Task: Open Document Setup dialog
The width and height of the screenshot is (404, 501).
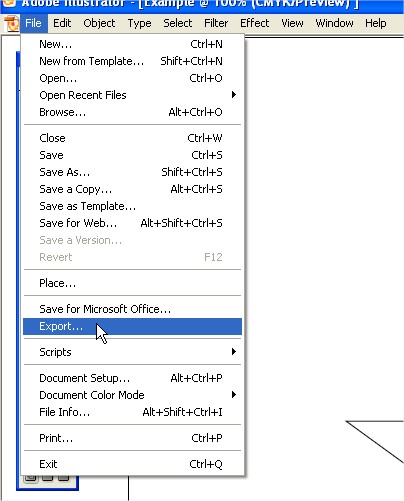Action: tap(132, 378)
